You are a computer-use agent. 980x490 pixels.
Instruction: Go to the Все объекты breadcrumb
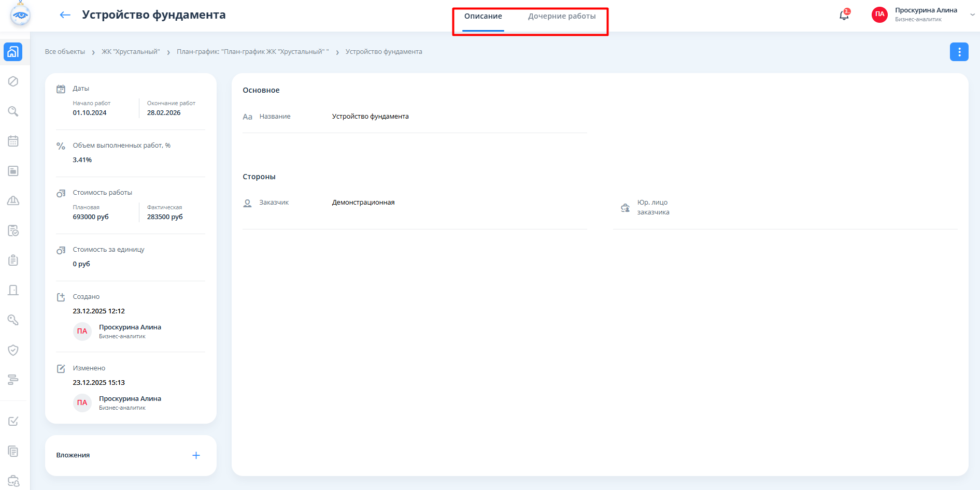click(x=65, y=52)
